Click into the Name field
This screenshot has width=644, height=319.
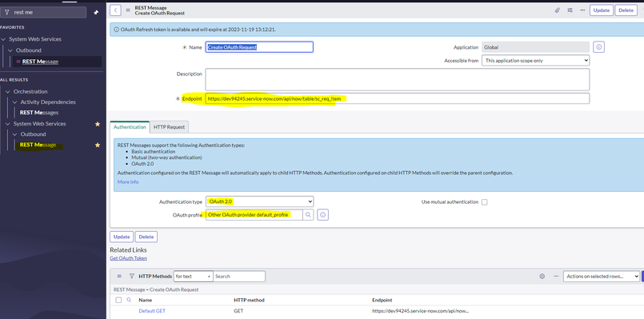pos(259,47)
